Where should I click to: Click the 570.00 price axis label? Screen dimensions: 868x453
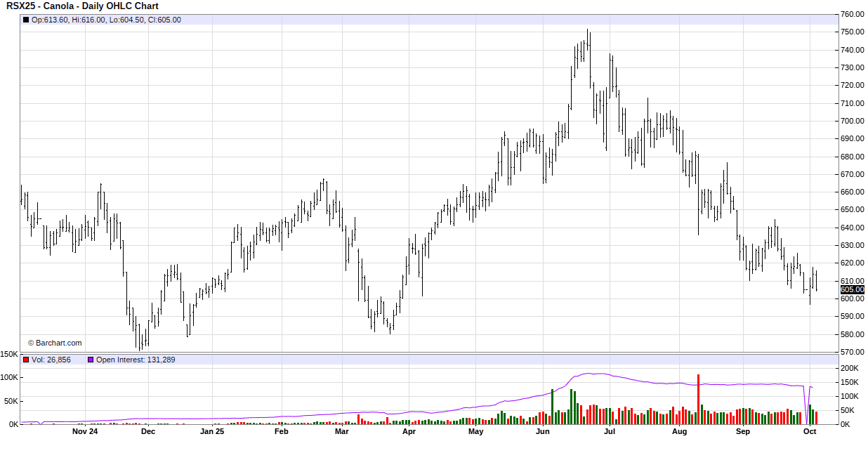pos(852,352)
